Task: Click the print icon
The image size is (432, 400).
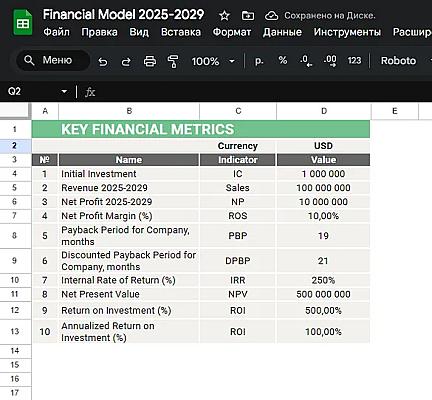Action: pos(150,61)
